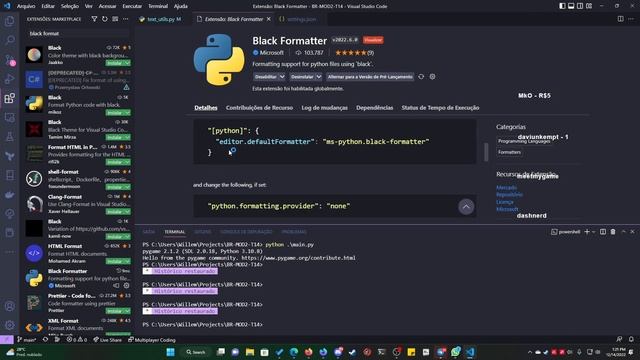
Task: Open the Black Formatter gear settings icon
Action: (432, 77)
